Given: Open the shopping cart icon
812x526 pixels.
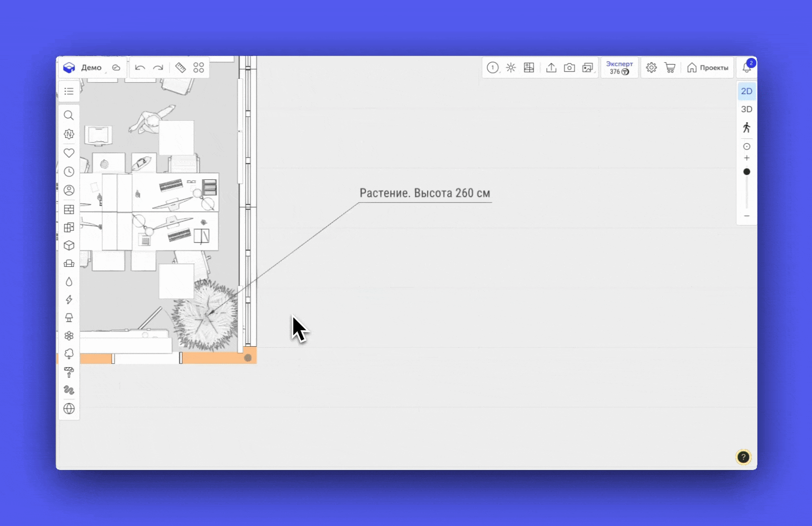Looking at the screenshot, I should 670,68.
